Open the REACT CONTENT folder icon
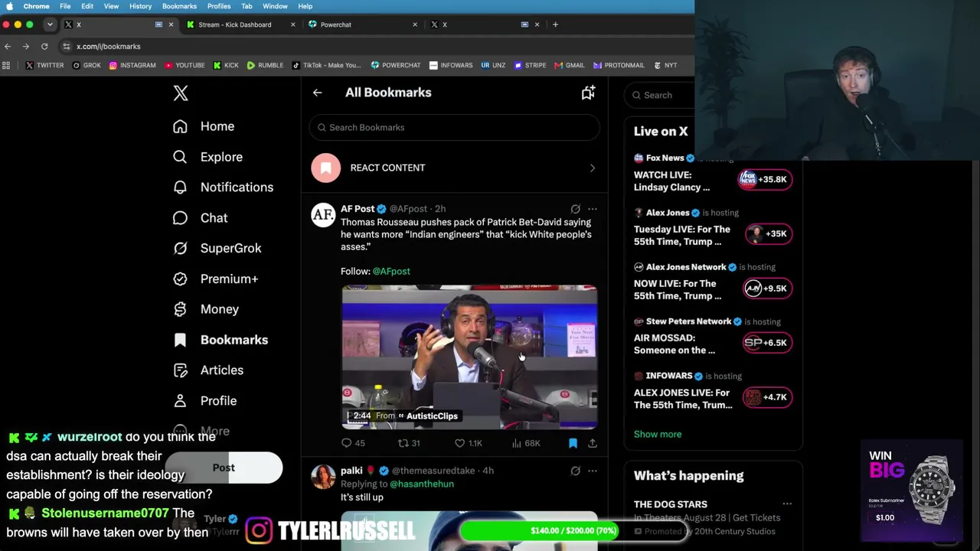 [325, 168]
